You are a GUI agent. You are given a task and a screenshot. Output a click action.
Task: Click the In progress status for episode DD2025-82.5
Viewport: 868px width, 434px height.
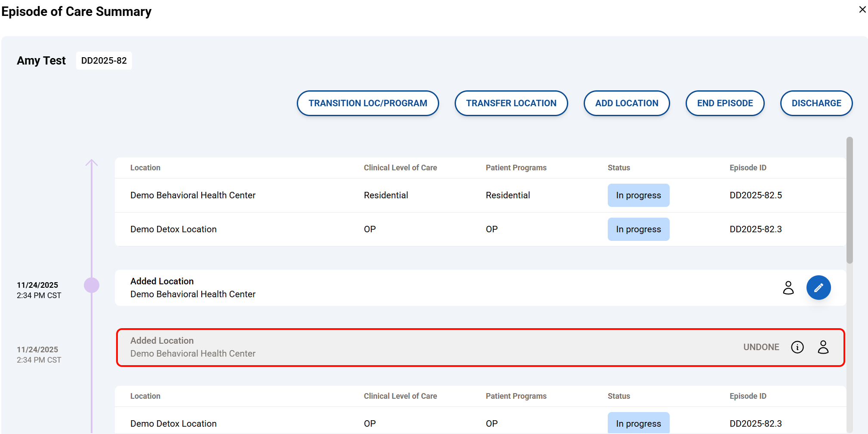pos(638,195)
